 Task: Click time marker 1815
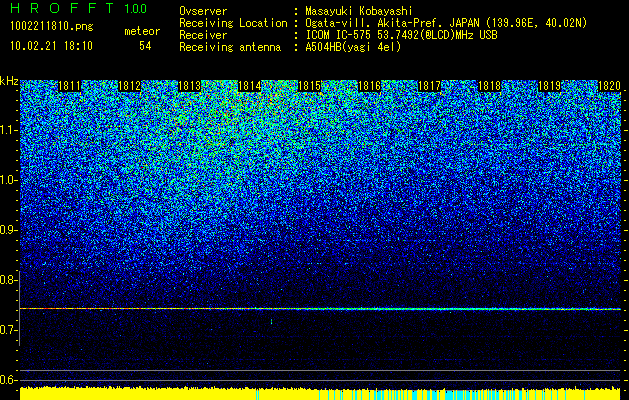309,86
